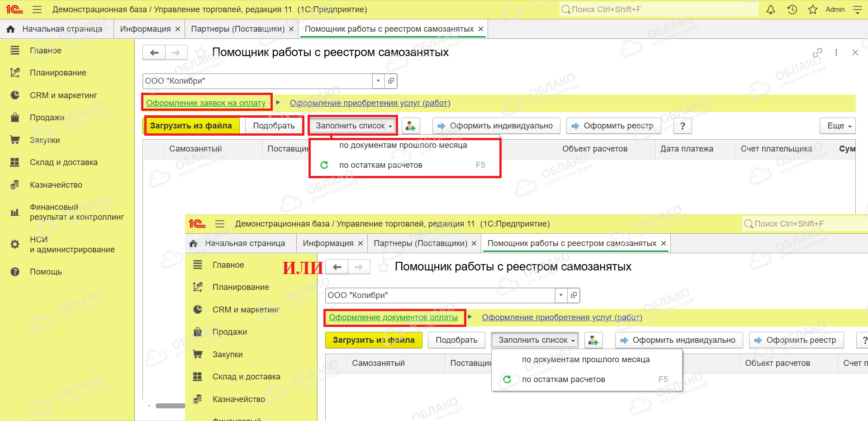Sort by Самозанятый column header in top table
868x421 pixels.
(213, 149)
